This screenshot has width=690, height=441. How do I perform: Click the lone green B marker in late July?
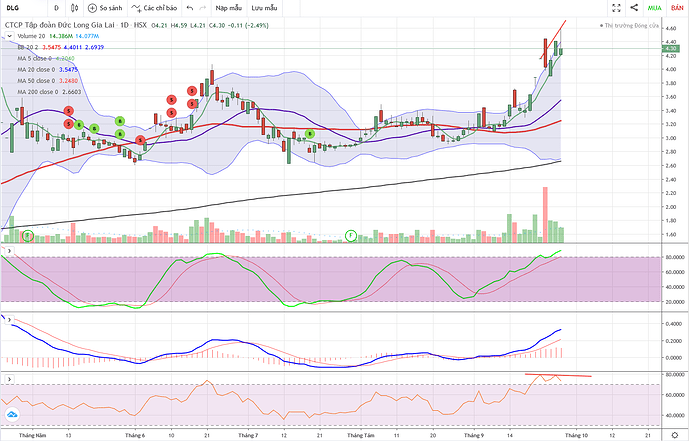310,134
